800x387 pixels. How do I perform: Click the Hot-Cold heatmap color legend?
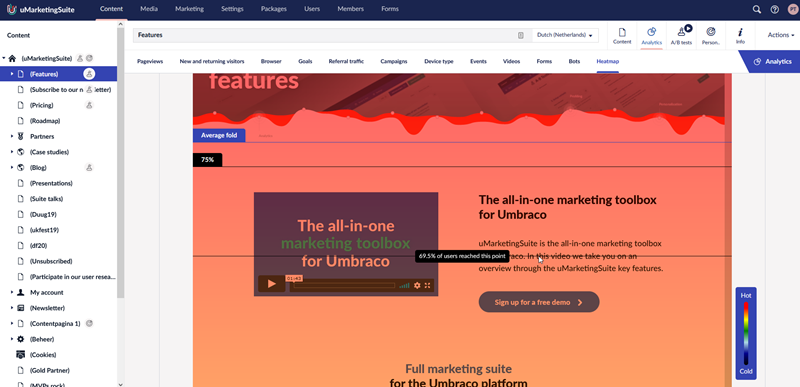point(746,333)
